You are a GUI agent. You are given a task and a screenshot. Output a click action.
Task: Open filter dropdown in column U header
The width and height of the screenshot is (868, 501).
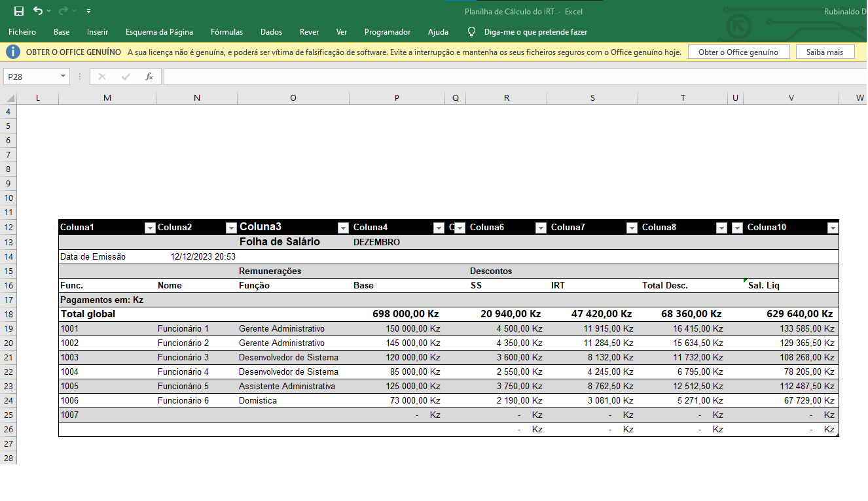(x=737, y=228)
